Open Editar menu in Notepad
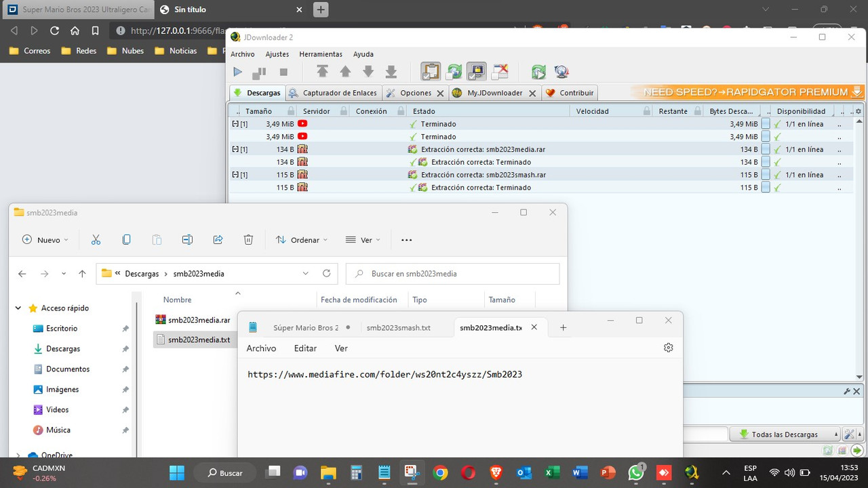This screenshot has width=868, height=488. (305, 348)
